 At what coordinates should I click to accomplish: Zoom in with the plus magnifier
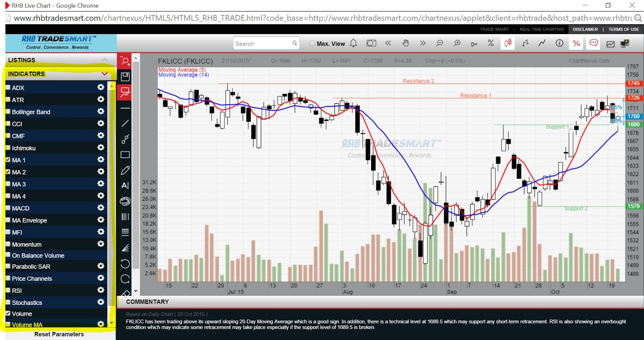click(x=457, y=43)
